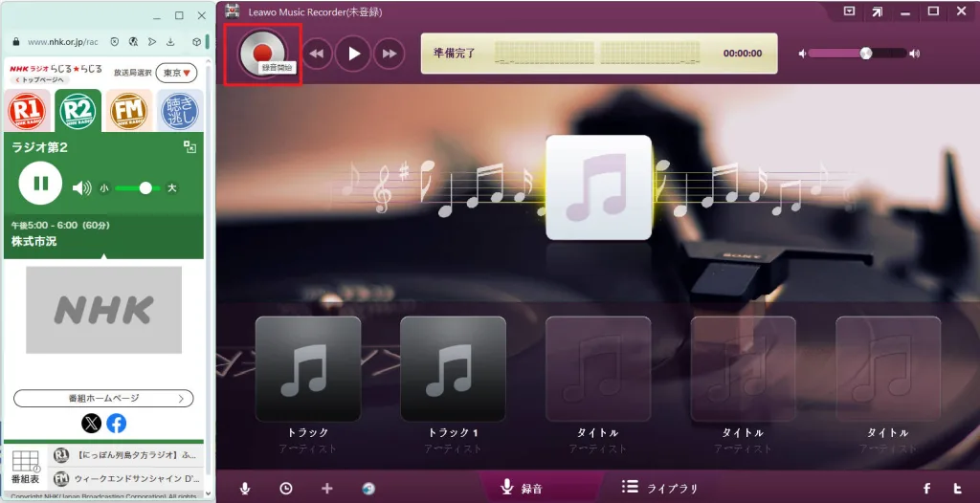
Task: Click 大 to raise NHK volume
Action: click(x=172, y=188)
